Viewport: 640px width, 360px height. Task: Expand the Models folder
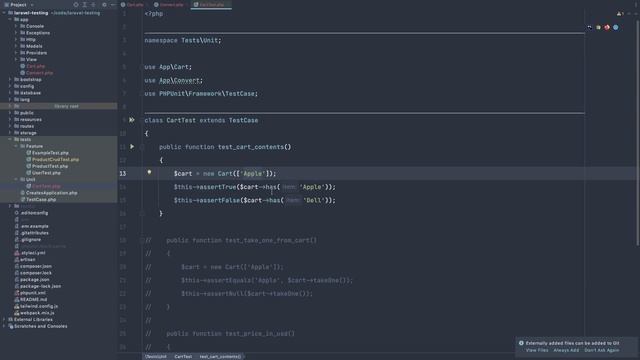click(x=16, y=46)
